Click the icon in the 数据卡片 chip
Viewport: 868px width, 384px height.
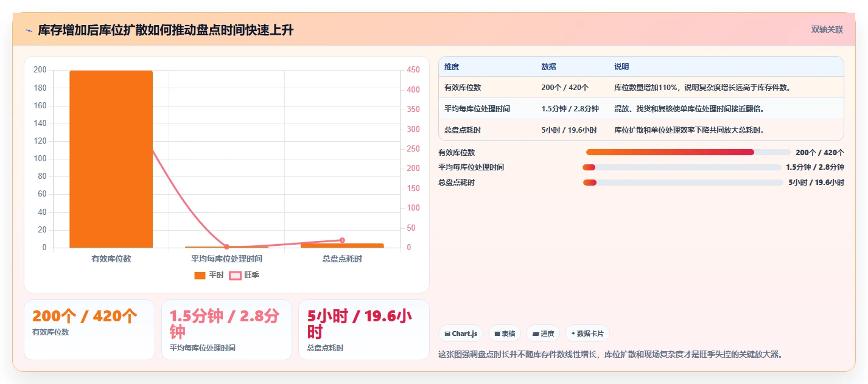[573, 333]
